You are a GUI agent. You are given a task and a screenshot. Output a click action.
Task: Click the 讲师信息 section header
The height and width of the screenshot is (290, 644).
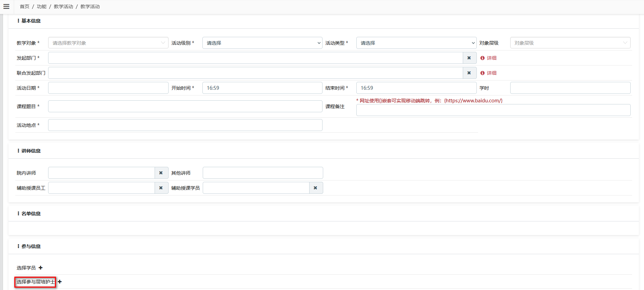[x=31, y=151]
